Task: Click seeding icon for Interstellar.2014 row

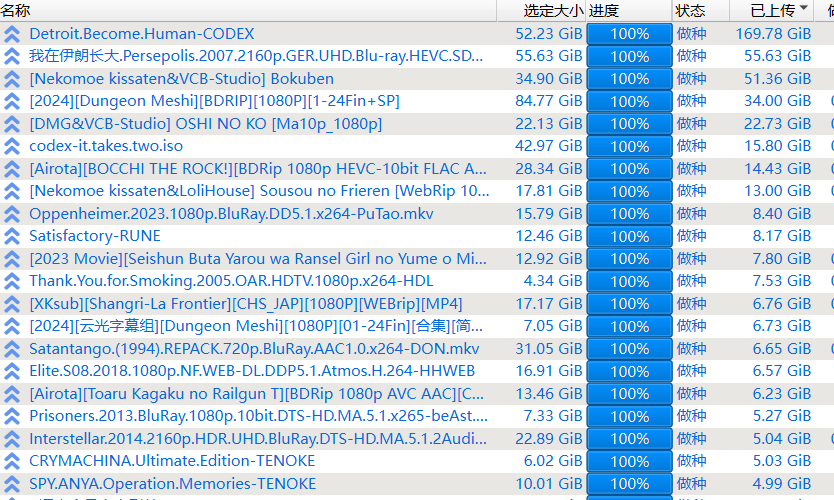Action: [x=12, y=438]
